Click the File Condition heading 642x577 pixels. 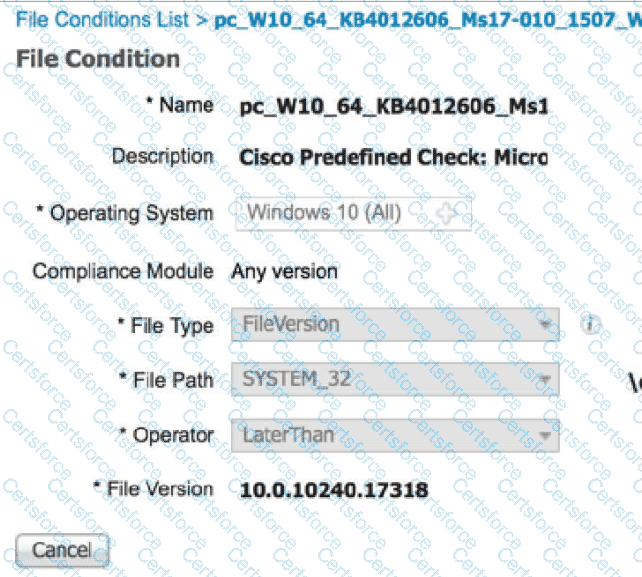[98, 59]
